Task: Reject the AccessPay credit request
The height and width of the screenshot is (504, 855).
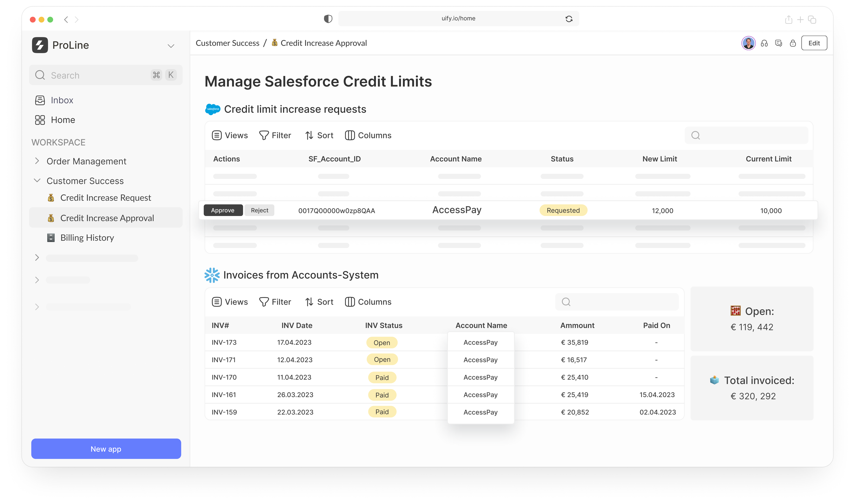Action: pos(260,210)
